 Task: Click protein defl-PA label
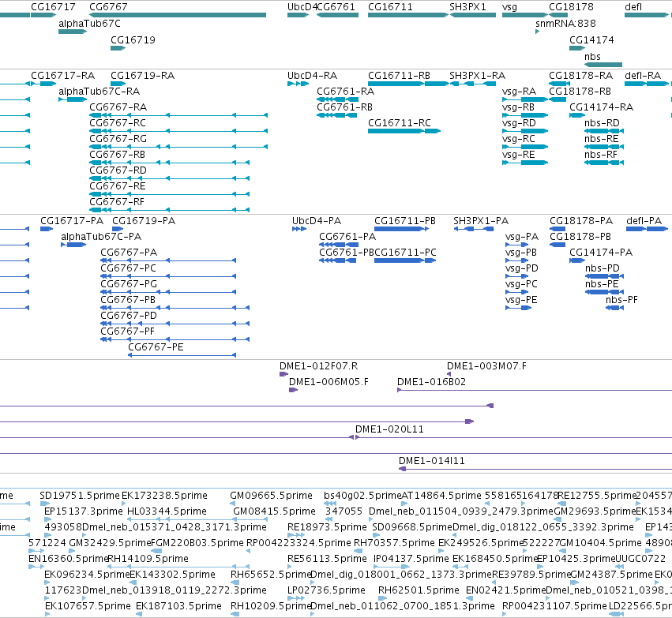coord(644,221)
